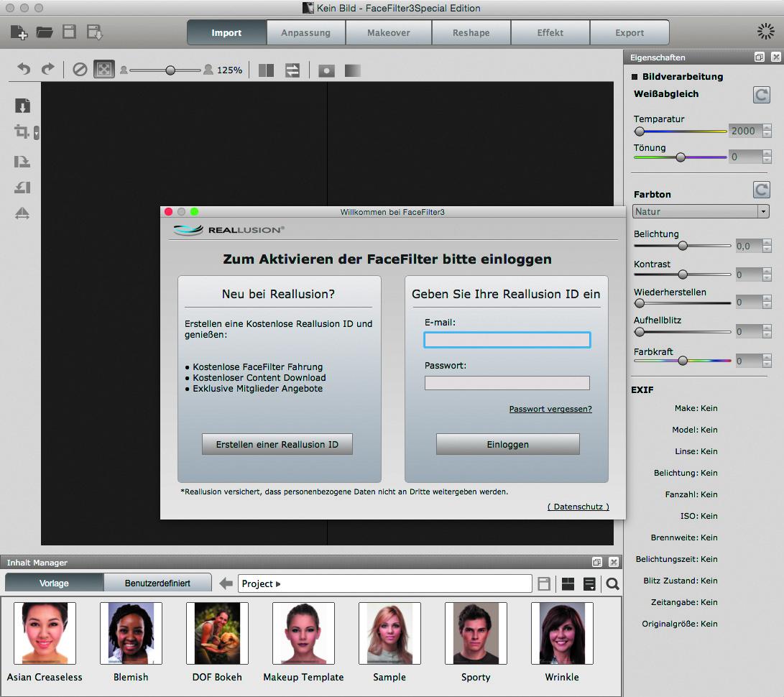Click the Temparatur slider handle
The height and width of the screenshot is (697, 784).
(x=640, y=131)
